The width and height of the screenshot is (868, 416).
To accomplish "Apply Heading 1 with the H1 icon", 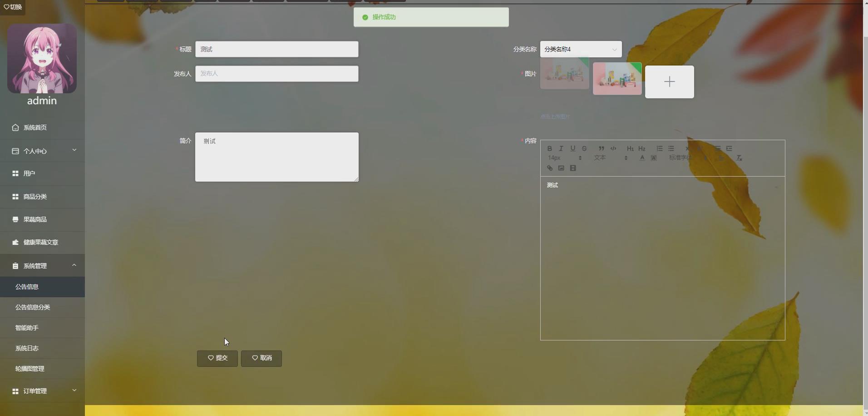I will (630, 149).
